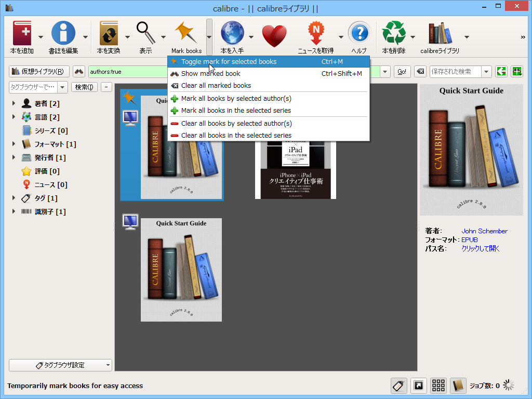Toggle the book details panel icon
This screenshot has width=532, height=399.
coord(458,386)
